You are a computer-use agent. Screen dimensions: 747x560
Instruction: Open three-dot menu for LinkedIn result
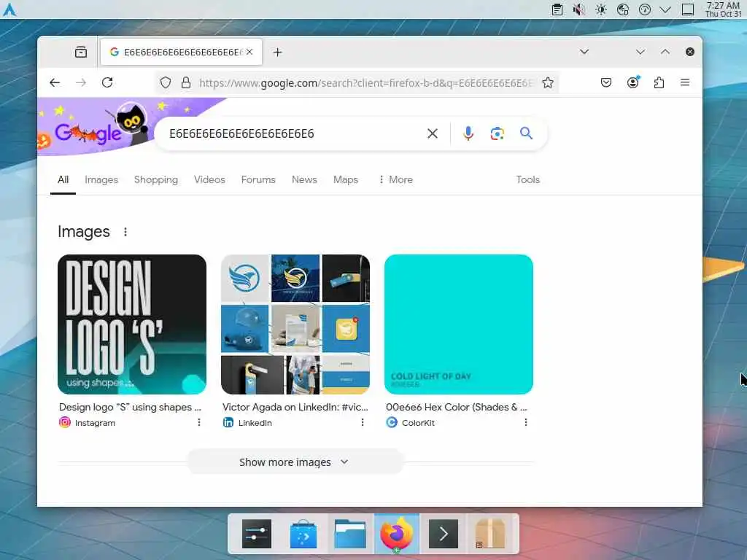coord(363,422)
